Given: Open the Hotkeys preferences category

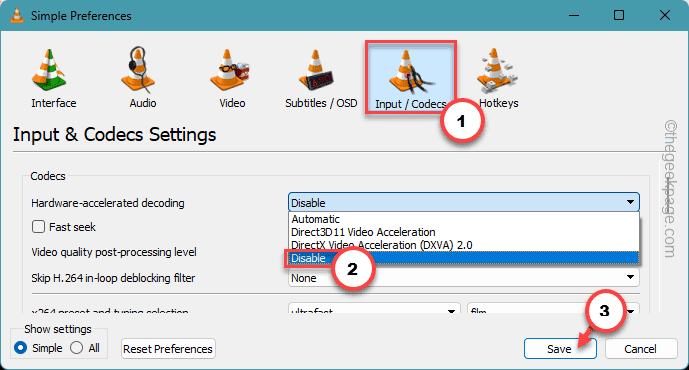Looking at the screenshot, I should [x=498, y=78].
